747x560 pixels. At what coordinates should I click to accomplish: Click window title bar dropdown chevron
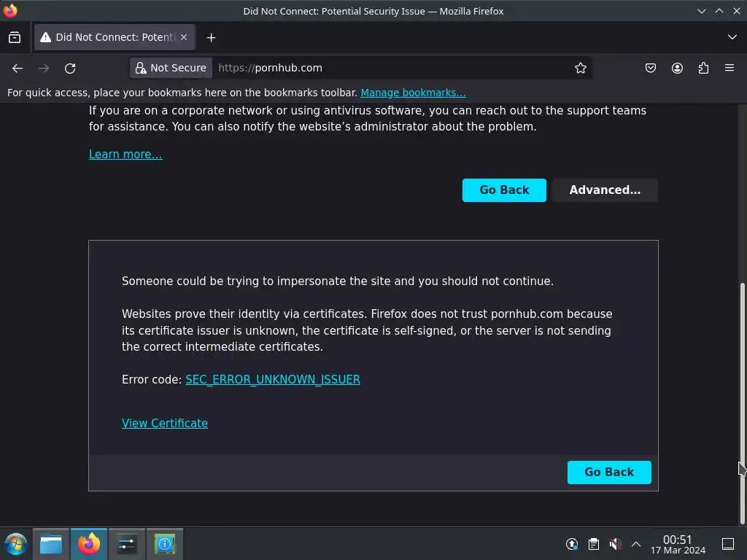tap(702, 11)
